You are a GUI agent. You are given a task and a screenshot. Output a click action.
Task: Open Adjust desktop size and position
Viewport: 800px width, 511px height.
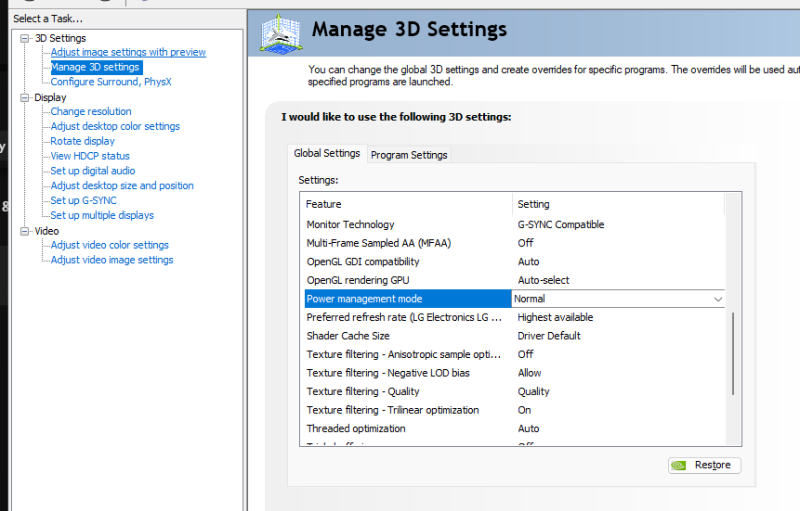coord(122,186)
